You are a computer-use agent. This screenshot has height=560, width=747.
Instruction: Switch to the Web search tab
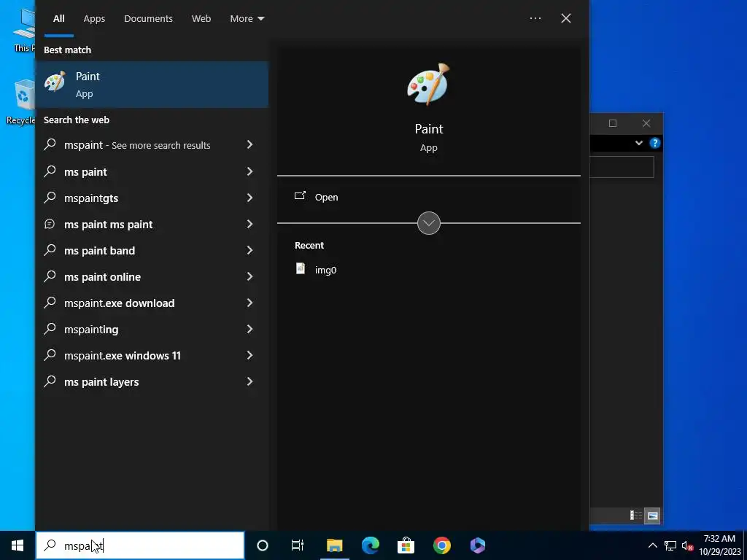(x=201, y=18)
